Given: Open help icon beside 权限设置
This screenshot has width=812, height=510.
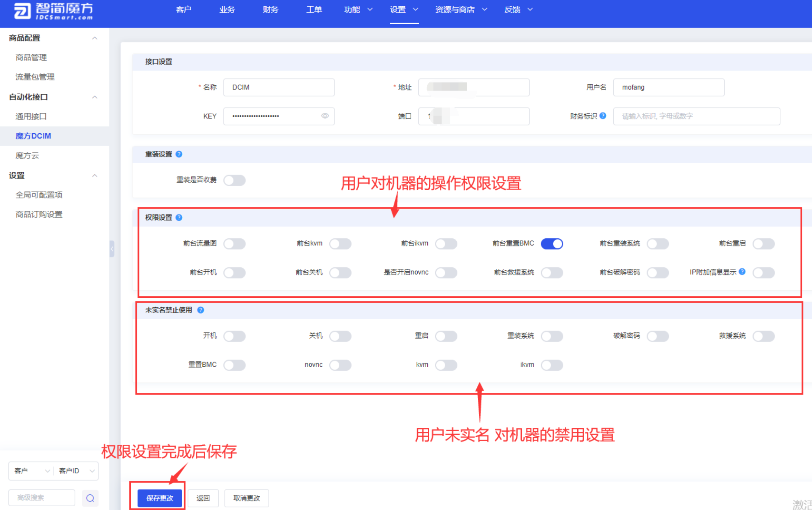Looking at the screenshot, I should [x=179, y=218].
